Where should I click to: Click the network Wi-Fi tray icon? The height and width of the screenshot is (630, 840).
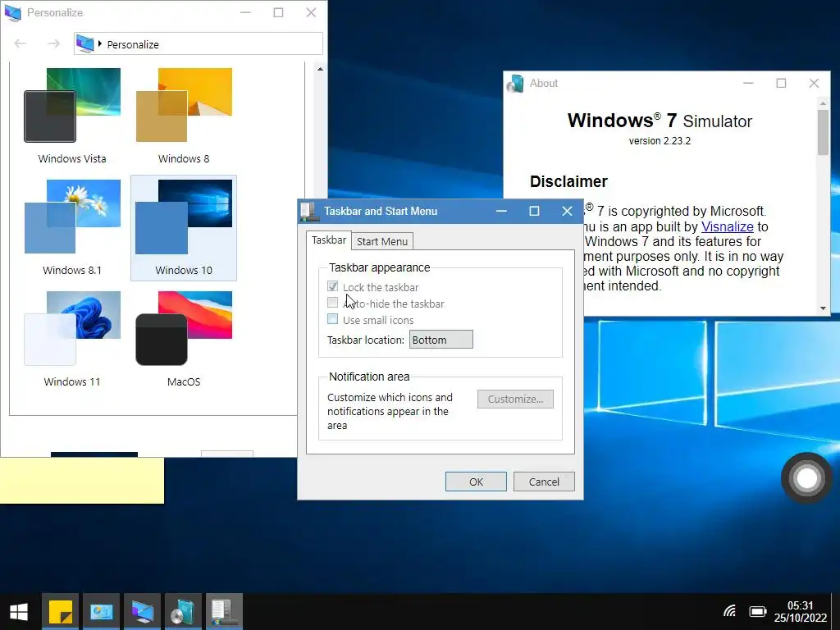729,611
